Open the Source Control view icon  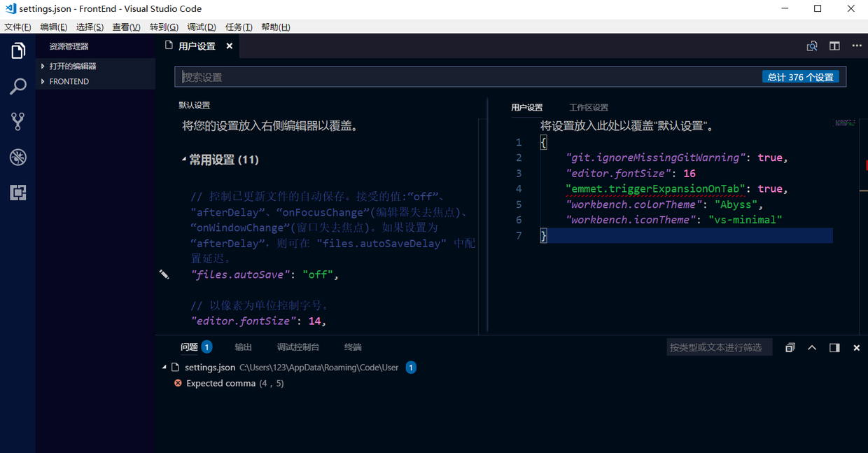coord(17,121)
